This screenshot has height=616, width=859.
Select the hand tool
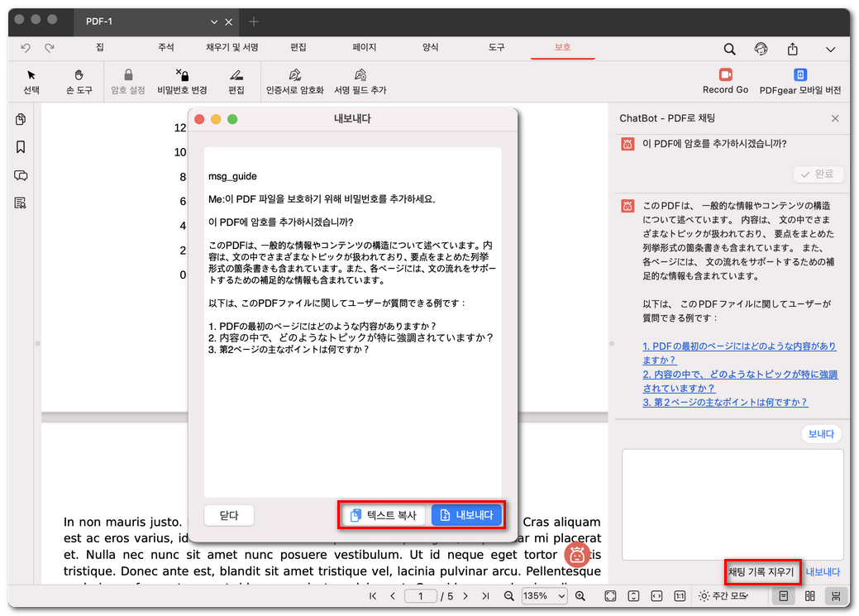coord(79,76)
